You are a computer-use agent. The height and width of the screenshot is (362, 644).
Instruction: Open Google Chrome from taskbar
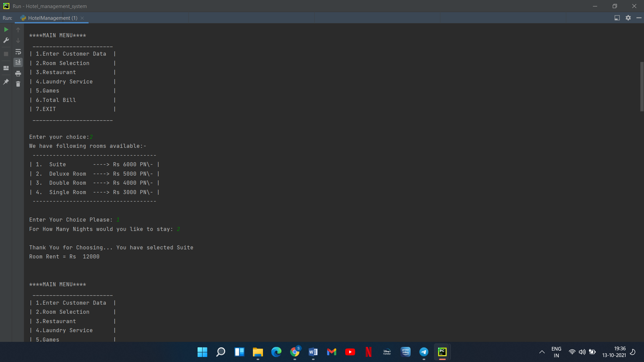click(x=295, y=352)
